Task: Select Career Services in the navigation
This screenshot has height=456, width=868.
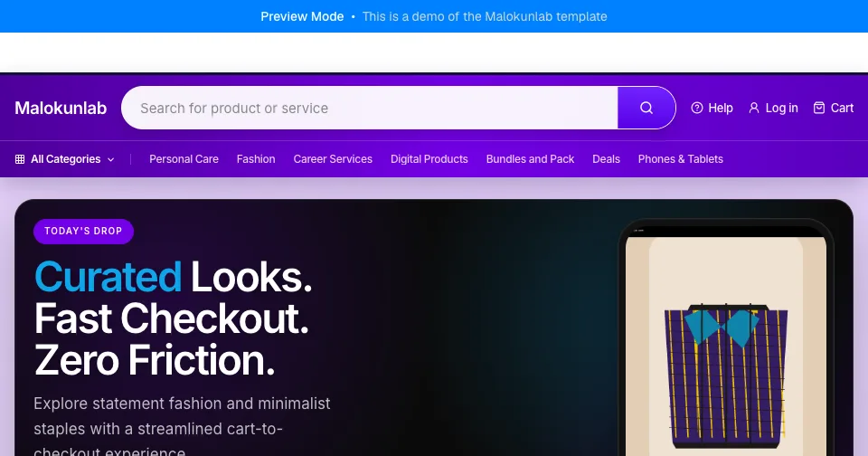Action: click(333, 159)
